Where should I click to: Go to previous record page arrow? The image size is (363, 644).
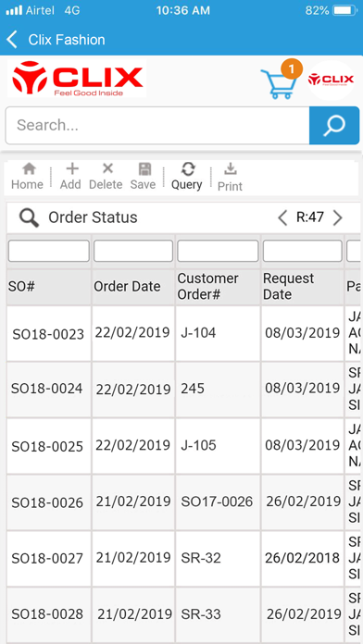[x=282, y=217]
